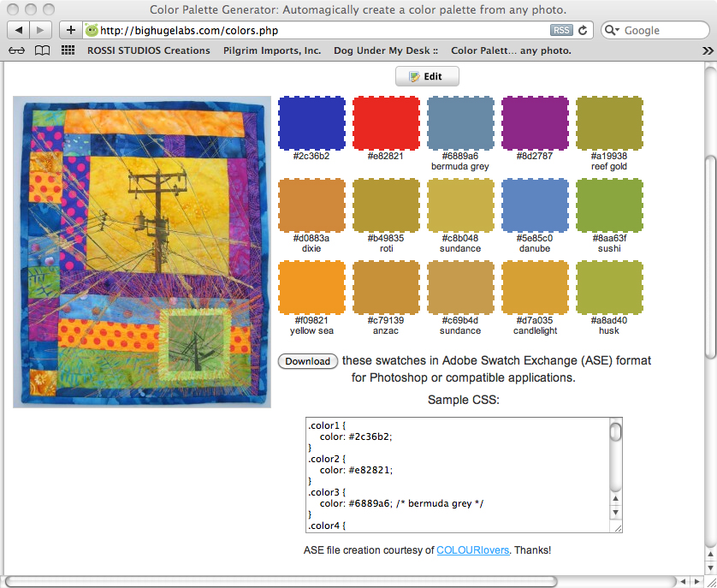Image resolution: width=717 pixels, height=588 pixels.
Task: Click CSS text area scroll down arrow
Action: (616, 512)
